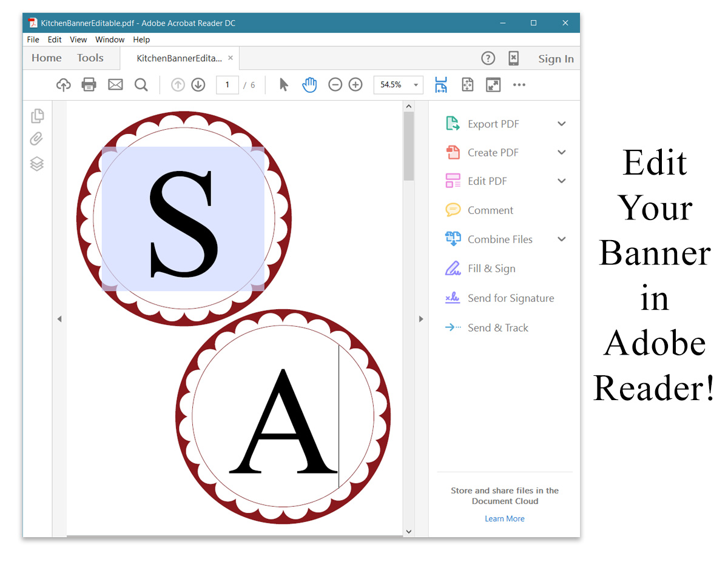This screenshot has width=728, height=582.
Task: Switch to the Tools tab
Action: [90, 58]
